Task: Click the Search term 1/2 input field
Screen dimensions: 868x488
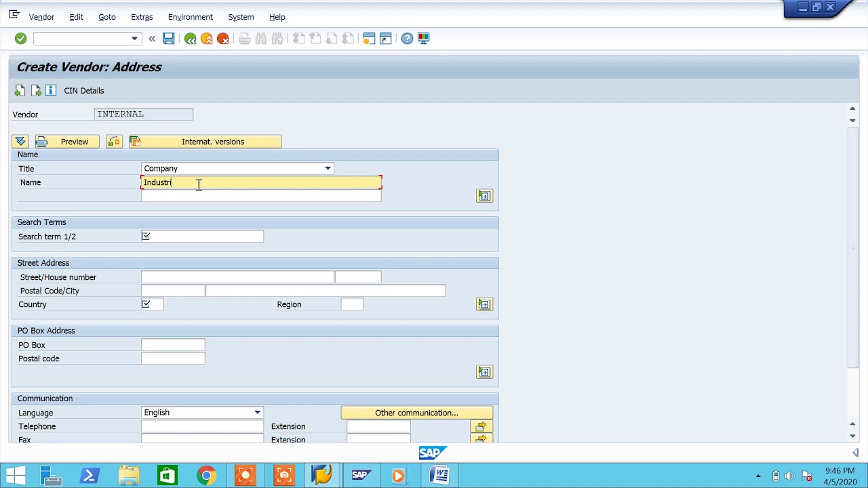Action: tap(202, 237)
